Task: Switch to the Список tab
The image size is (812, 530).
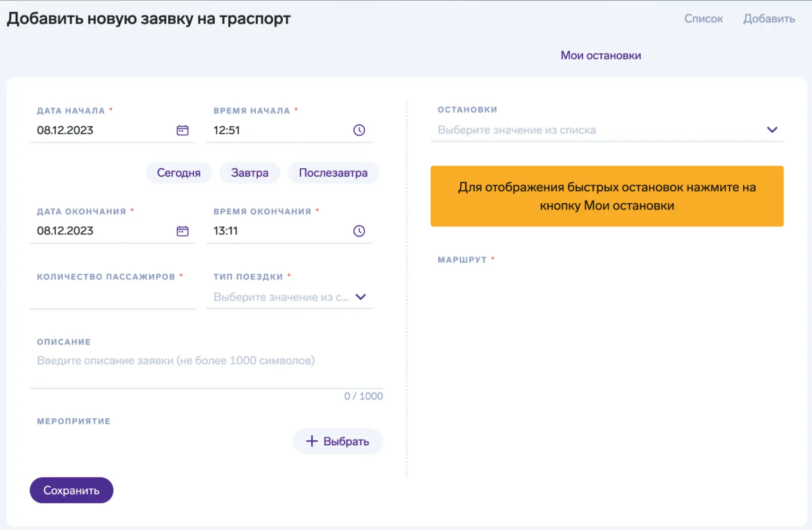Action: pyautogui.click(x=703, y=19)
